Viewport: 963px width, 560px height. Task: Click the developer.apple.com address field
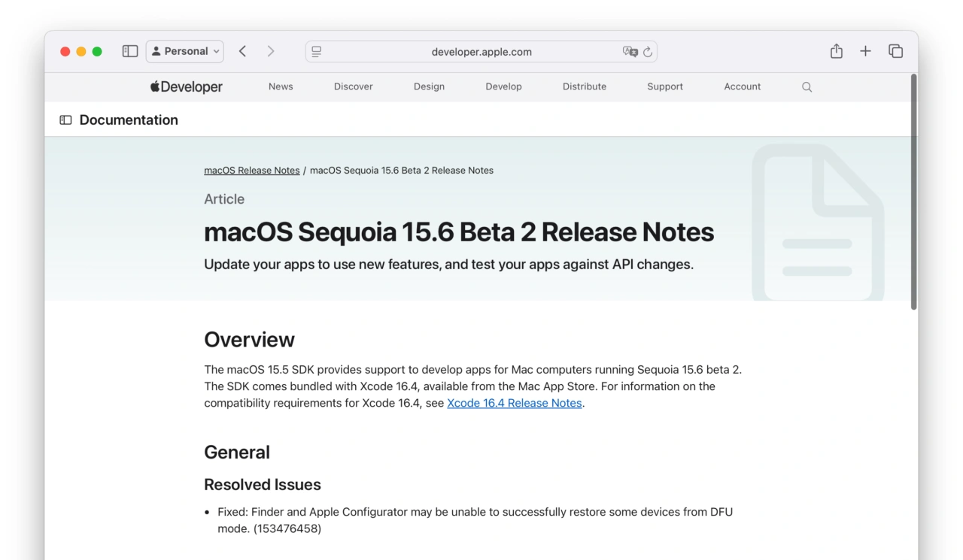coord(481,52)
